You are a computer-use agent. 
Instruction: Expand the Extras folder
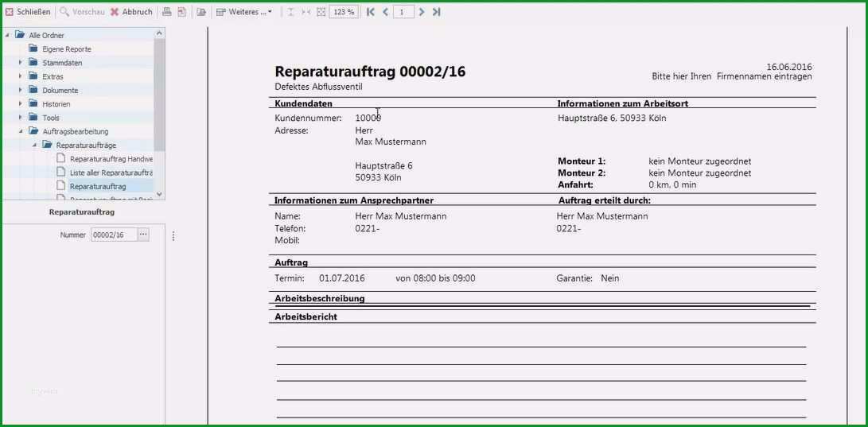[x=21, y=76]
